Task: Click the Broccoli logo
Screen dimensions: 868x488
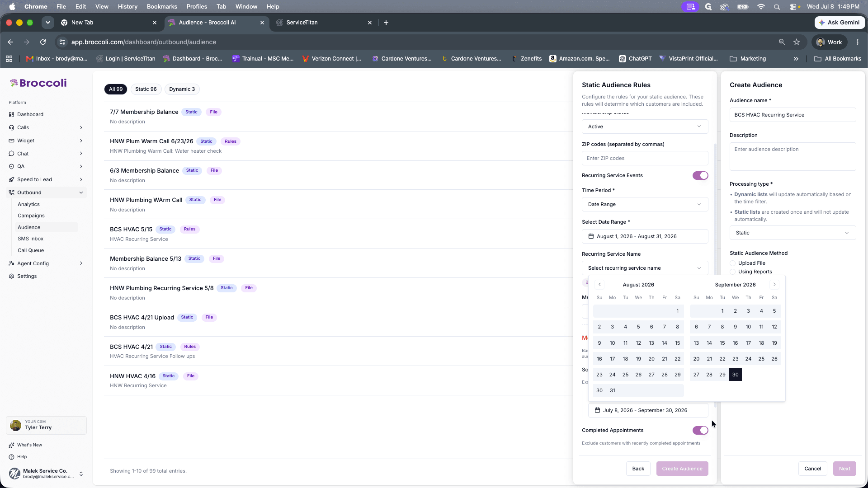Action: pyautogui.click(x=38, y=83)
